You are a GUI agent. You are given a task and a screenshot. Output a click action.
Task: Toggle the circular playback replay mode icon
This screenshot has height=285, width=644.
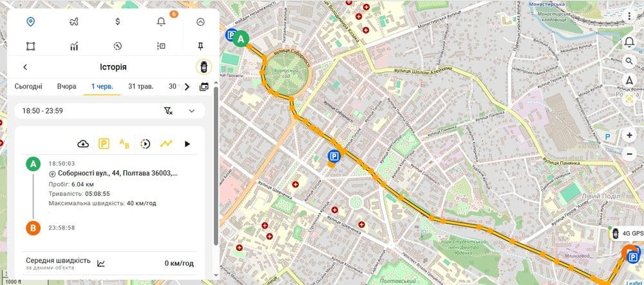tap(145, 144)
